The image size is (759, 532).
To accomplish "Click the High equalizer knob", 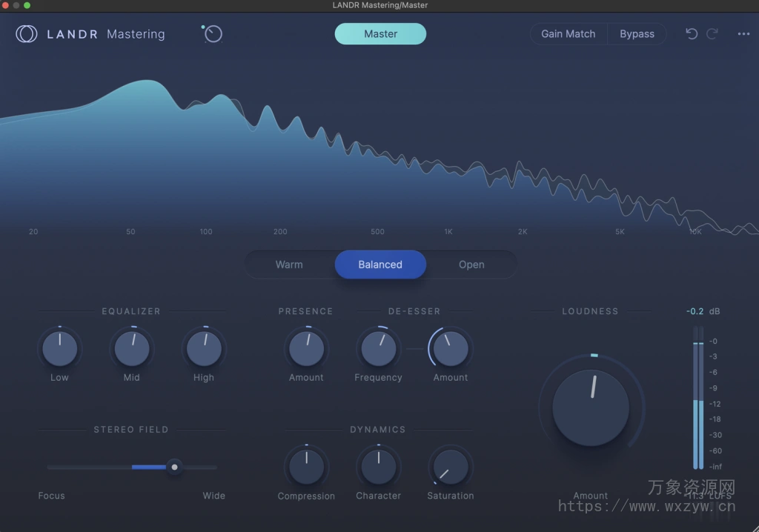I will [203, 348].
